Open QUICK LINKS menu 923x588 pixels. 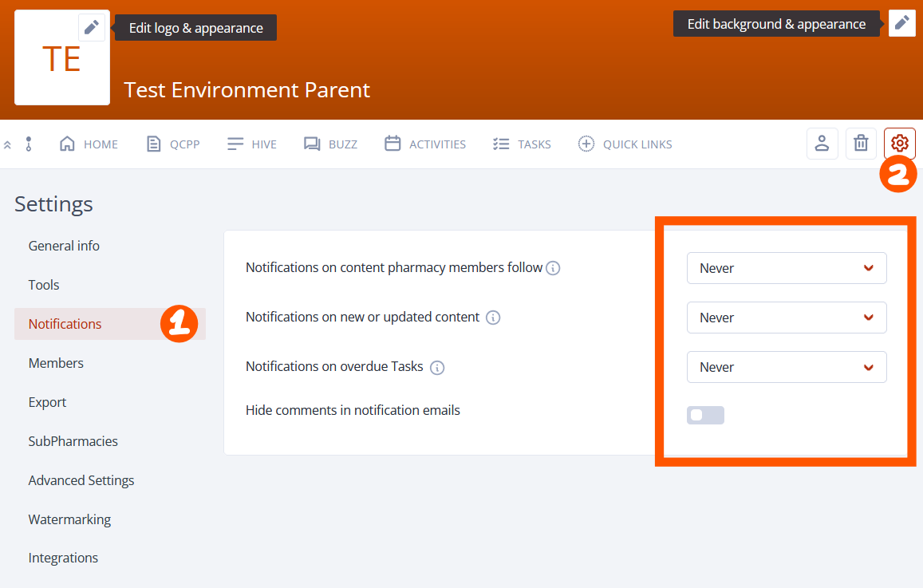(625, 144)
